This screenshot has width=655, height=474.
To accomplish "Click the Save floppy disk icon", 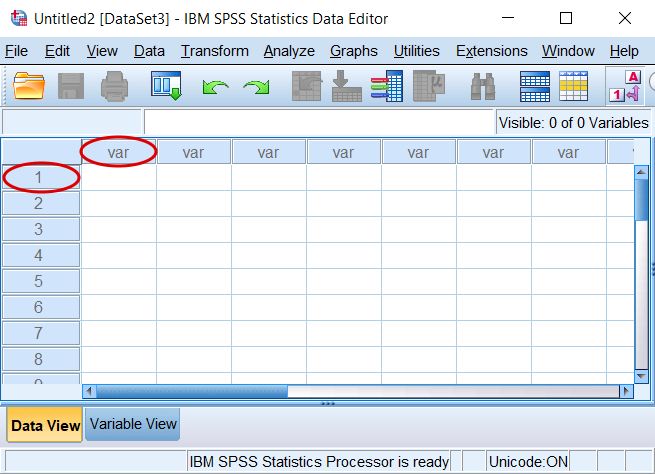I will pyautogui.click(x=71, y=86).
